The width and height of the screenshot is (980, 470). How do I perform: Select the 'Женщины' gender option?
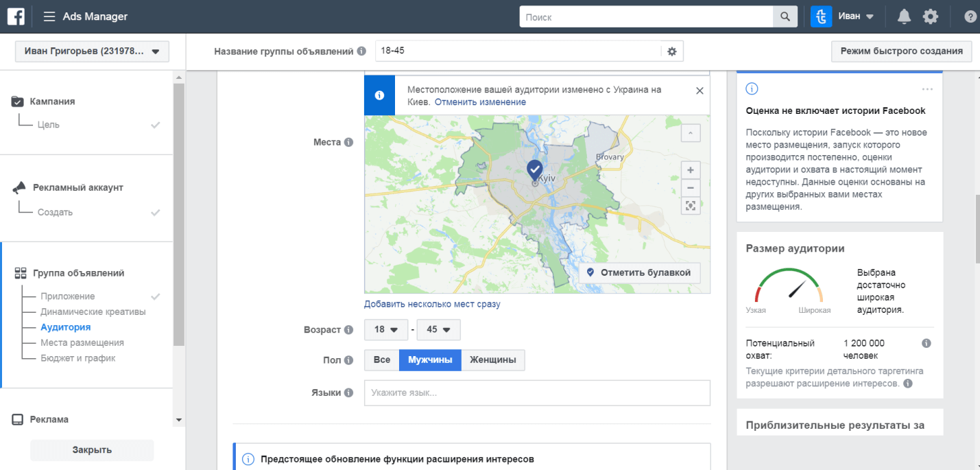tap(492, 360)
